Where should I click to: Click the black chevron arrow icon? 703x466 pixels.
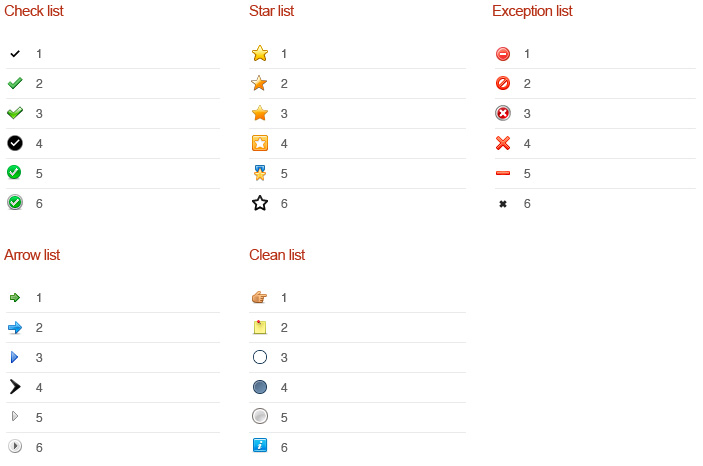[15, 387]
